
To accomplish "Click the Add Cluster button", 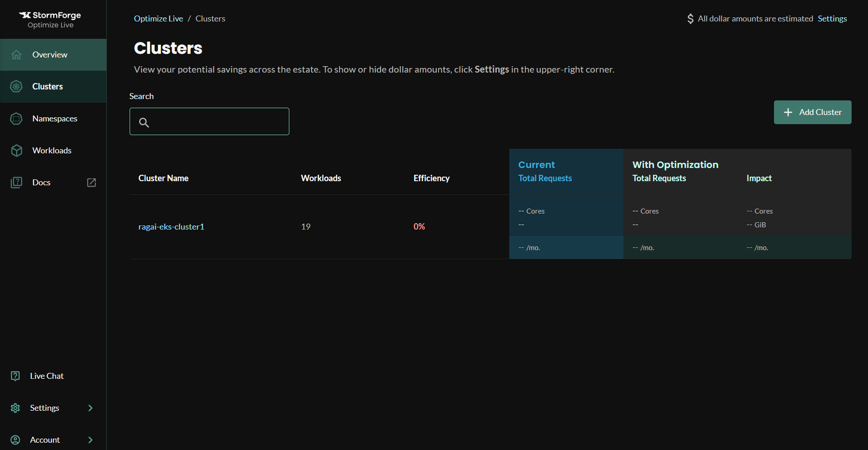I will point(812,112).
